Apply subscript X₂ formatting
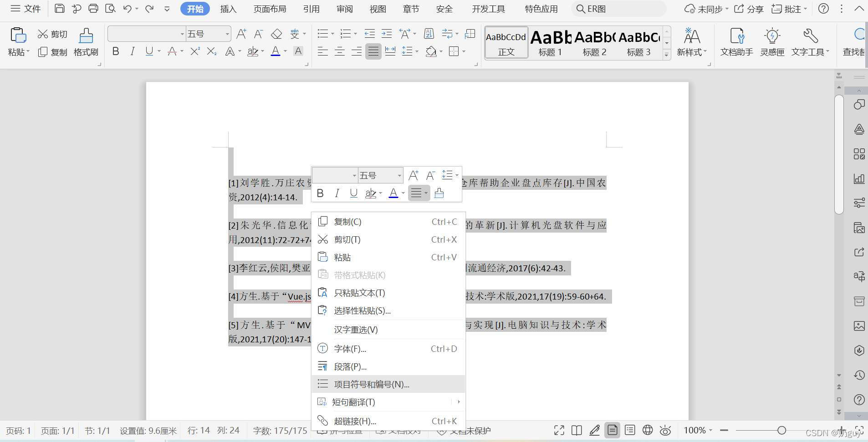Viewport: 868px width, 442px height. pyautogui.click(x=212, y=51)
